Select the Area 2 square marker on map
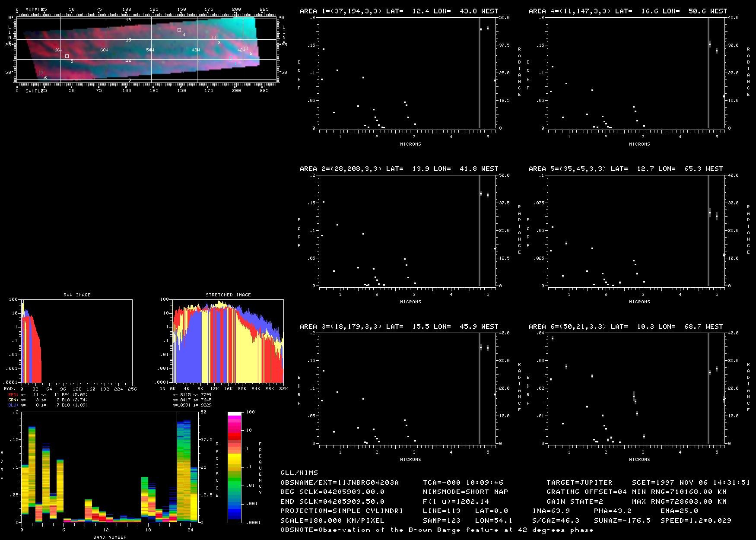The width and height of the screenshot is (756, 540). (x=246, y=49)
